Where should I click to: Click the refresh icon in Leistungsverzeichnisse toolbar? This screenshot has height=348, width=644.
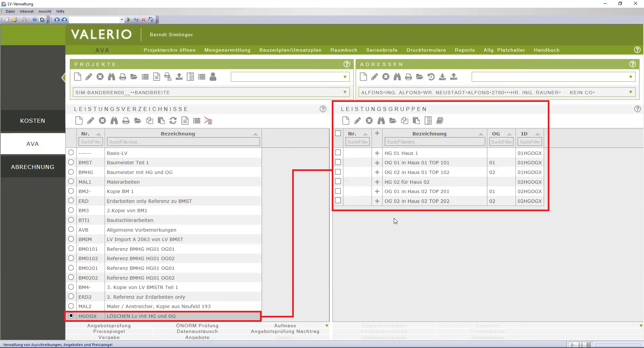point(173,121)
